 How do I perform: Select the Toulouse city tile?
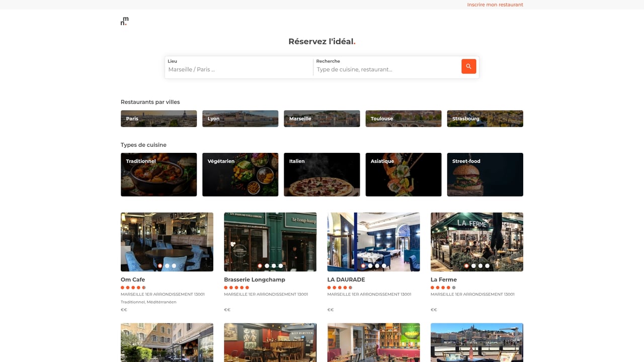tap(403, 119)
